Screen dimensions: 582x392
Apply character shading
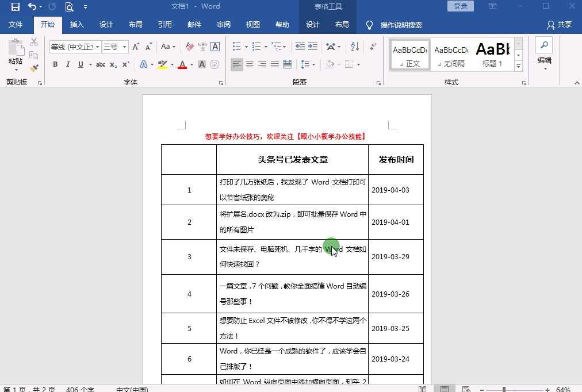coord(202,64)
